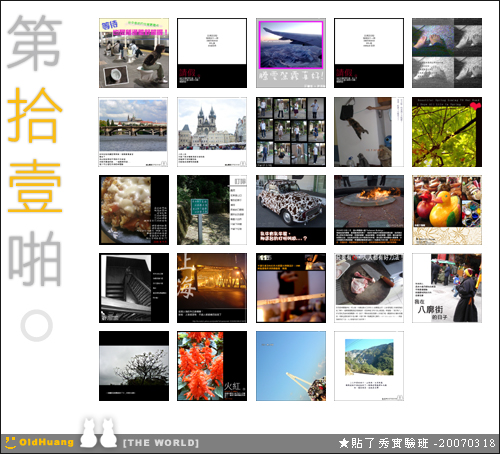Open the 上海 night bridge thumbnail
Viewport: 500px width, 454px height.
(212, 288)
